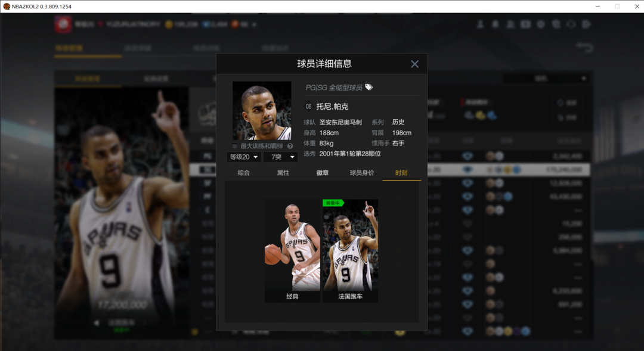Click the height value 188cm
644x351 pixels.
(329, 133)
